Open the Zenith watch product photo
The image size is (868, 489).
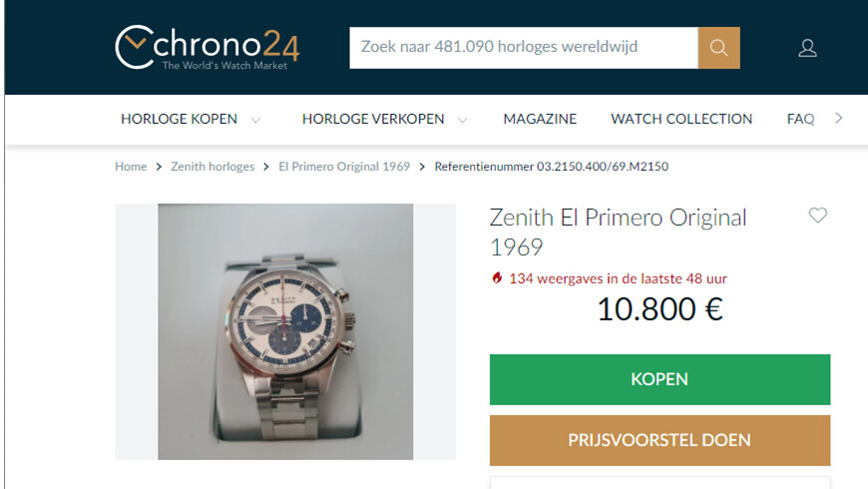(285, 331)
